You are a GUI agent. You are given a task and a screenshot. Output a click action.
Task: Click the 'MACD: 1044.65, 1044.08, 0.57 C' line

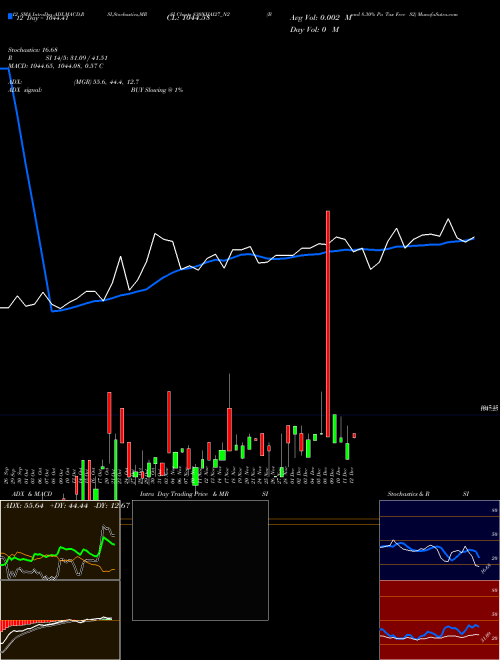tap(56, 66)
